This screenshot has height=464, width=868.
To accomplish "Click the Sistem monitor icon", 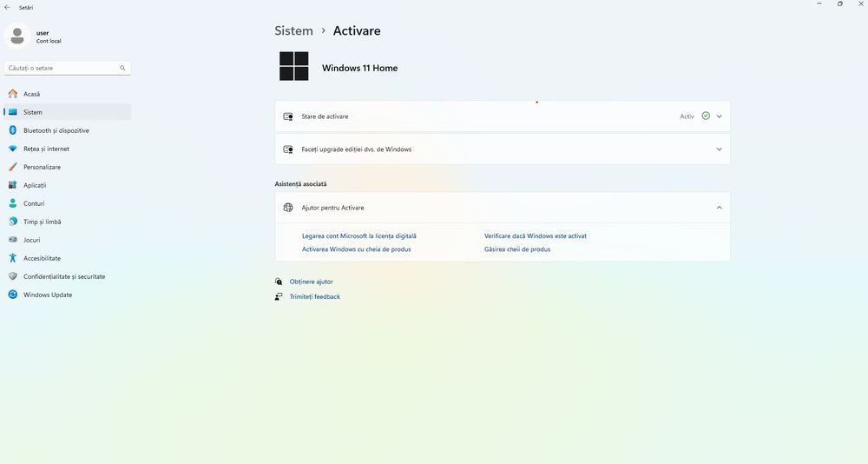I will (13, 112).
